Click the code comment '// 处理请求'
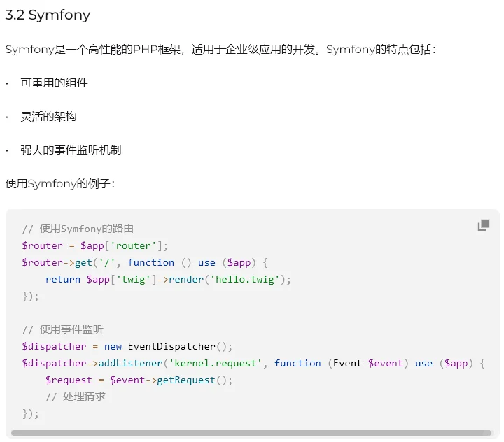This screenshot has height=442, width=504. pyautogui.click(x=76, y=397)
